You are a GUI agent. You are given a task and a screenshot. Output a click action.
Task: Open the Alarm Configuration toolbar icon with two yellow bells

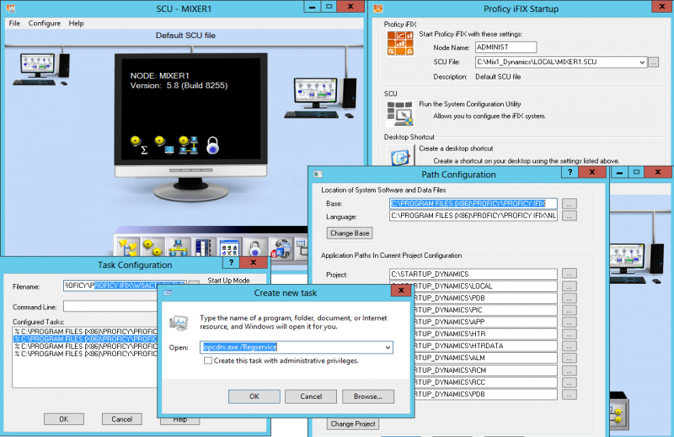(x=153, y=248)
